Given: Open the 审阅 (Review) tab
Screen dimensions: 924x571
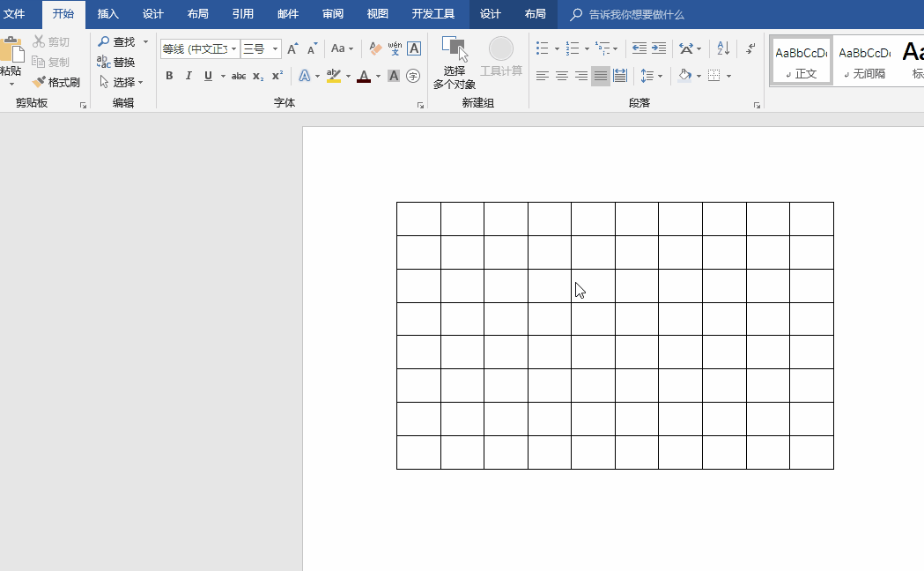Looking at the screenshot, I should click(x=333, y=14).
